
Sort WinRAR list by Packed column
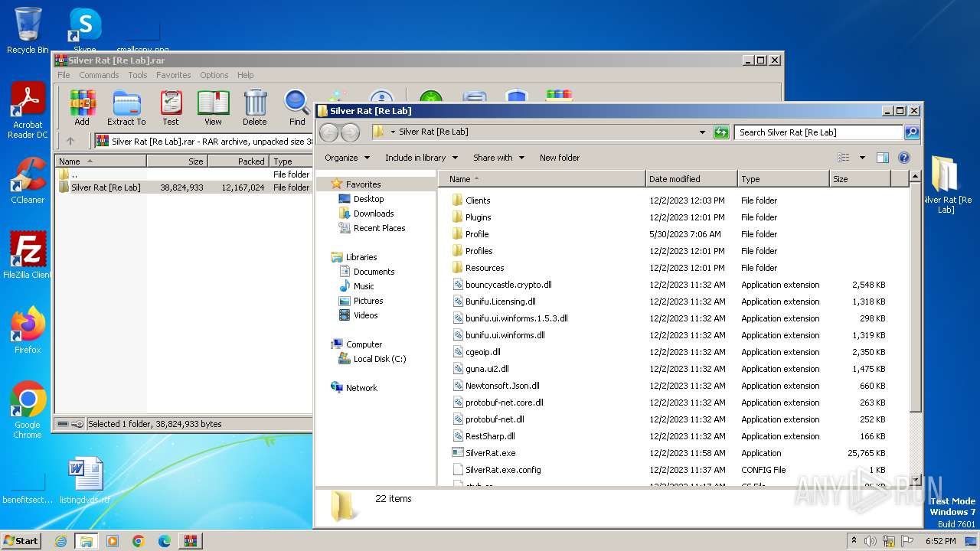click(x=238, y=161)
